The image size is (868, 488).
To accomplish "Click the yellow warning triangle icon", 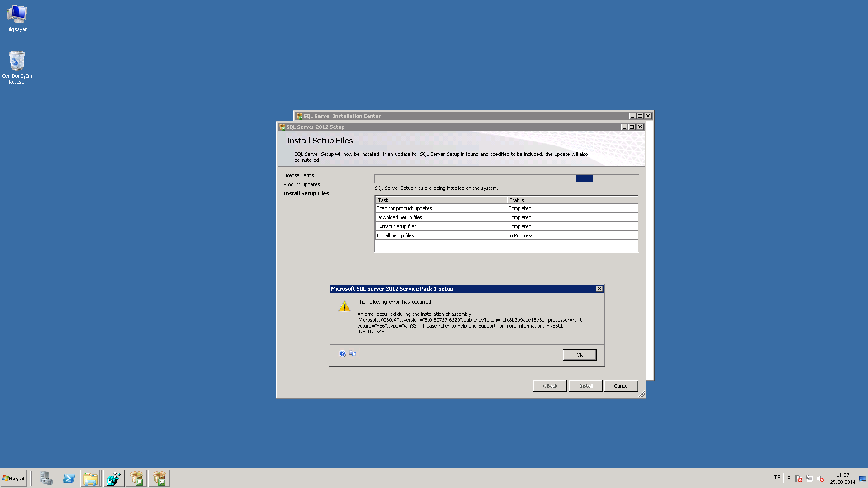I will coord(344,307).
